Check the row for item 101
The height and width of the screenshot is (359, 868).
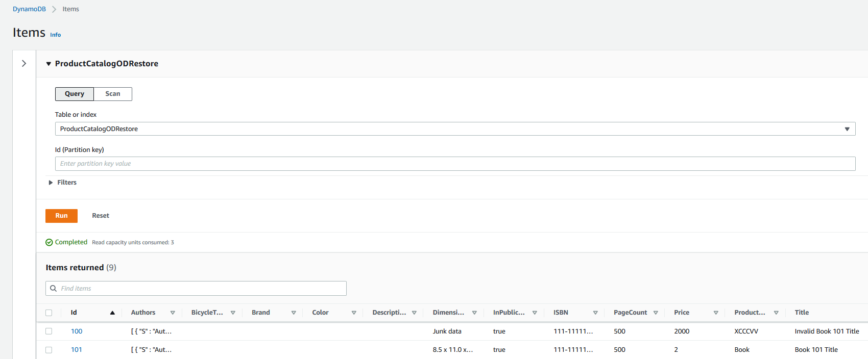click(49, 350)
